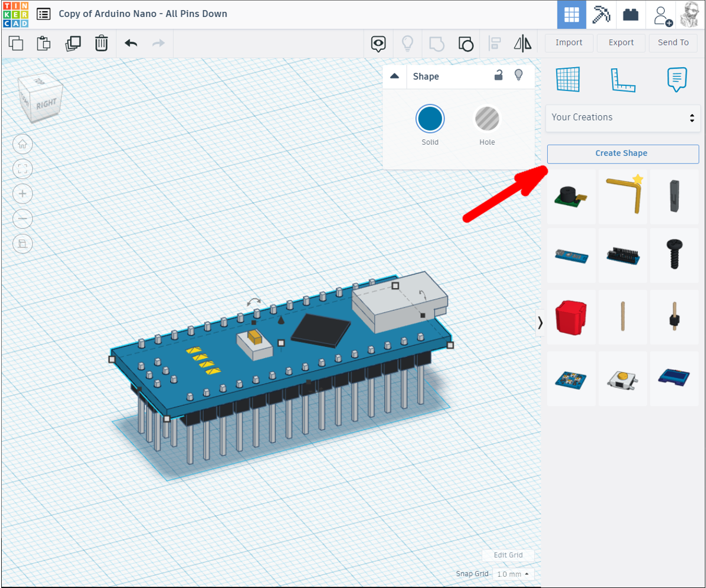Click the Send To button

point(673,42)
